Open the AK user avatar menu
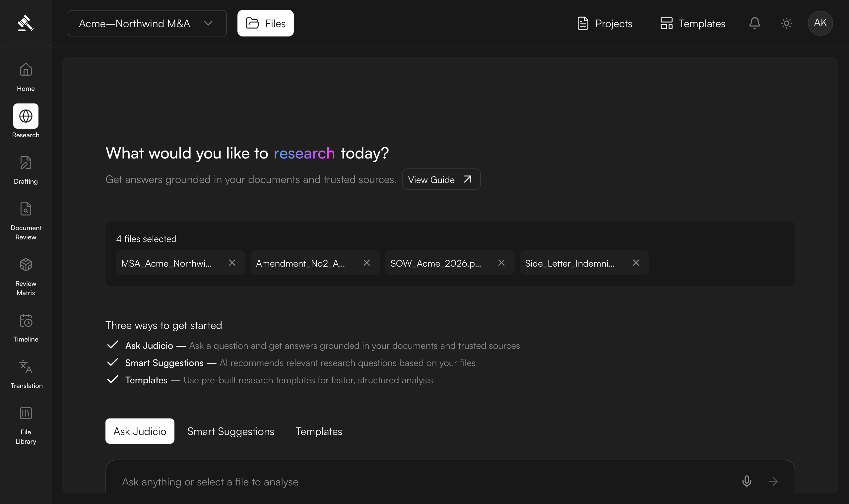 click(x=820, y=23)
